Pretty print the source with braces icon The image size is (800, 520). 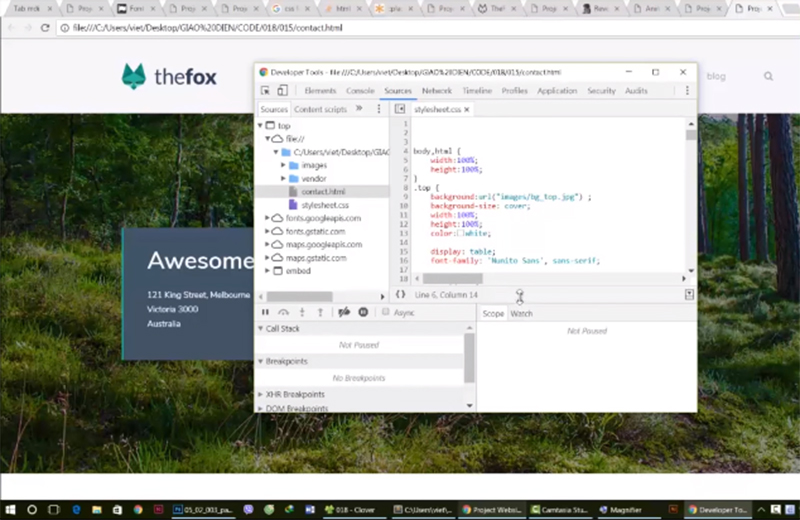click(x=400, y=294)
